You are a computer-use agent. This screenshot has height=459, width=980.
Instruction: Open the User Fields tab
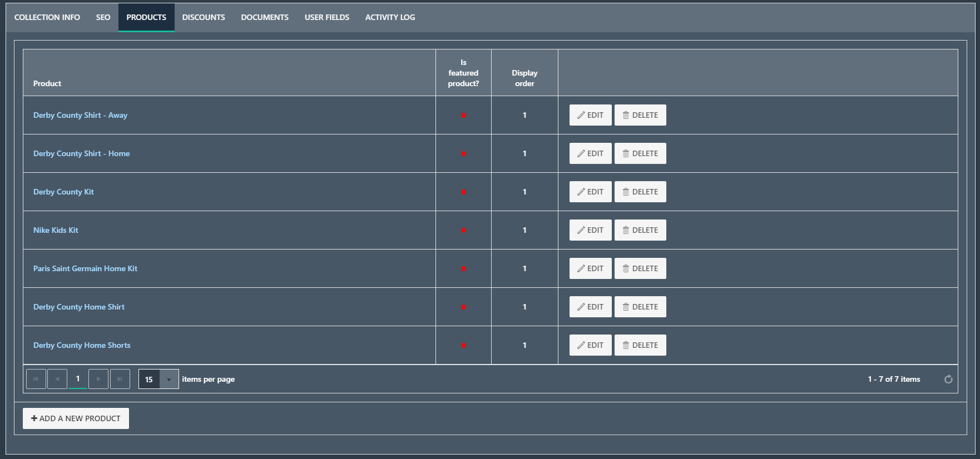tap(327, 17)
